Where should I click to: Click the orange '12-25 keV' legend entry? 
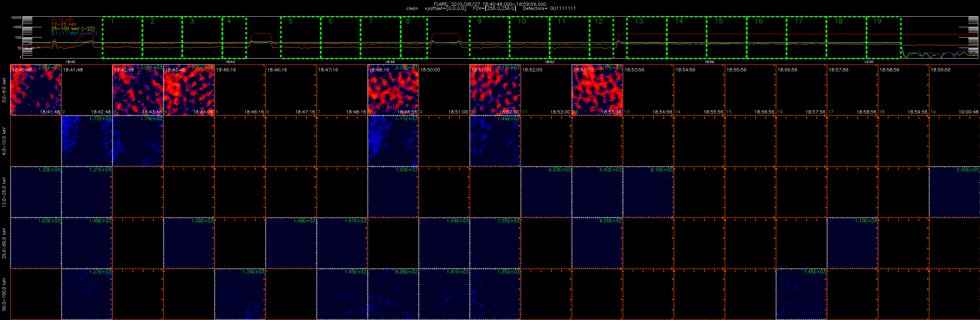(x=64, y=24)
